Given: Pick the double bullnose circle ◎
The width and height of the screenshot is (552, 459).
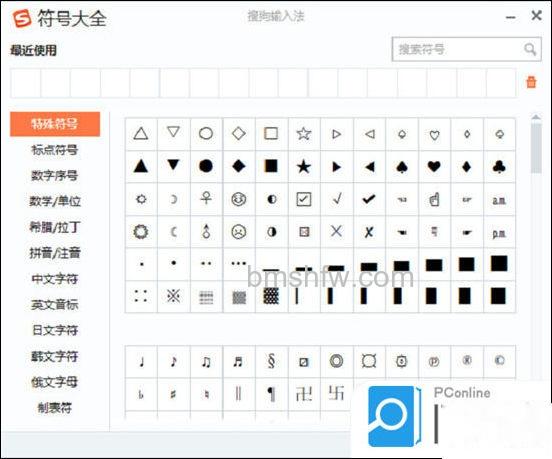Looking at the screenshot, I should 336,361.
